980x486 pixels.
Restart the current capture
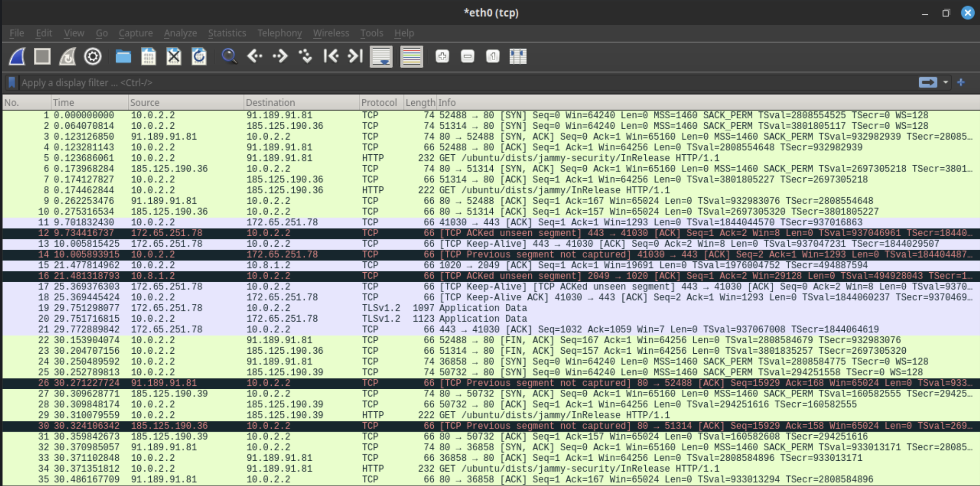coord(67,56)
